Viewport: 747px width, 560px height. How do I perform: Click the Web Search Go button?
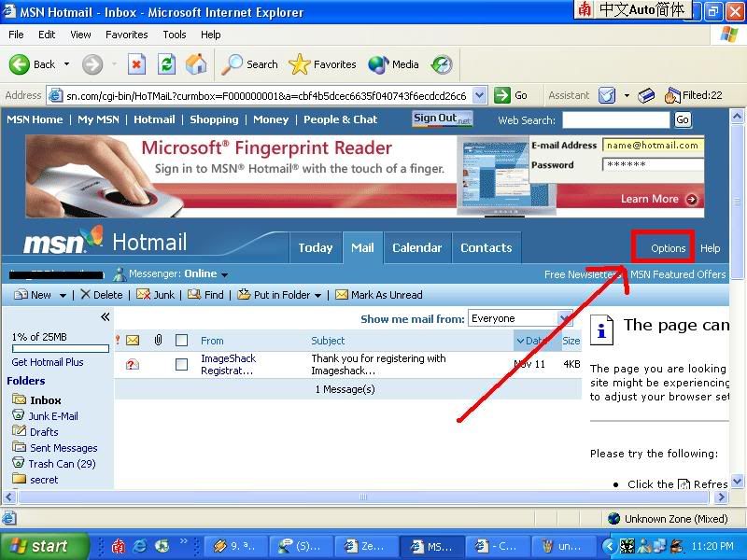click(x=683, y=119)
